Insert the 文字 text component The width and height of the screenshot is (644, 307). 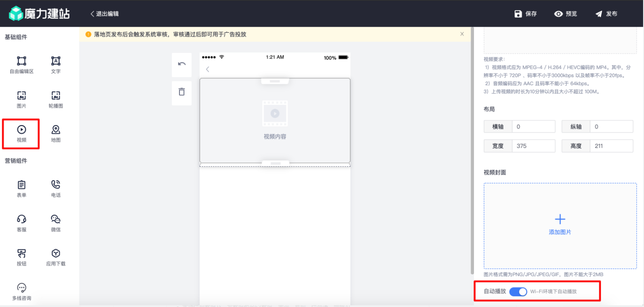(56, 61)
